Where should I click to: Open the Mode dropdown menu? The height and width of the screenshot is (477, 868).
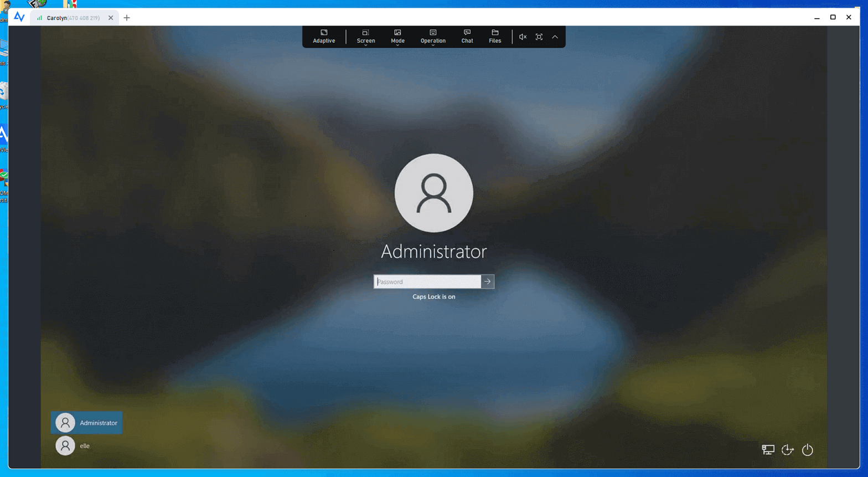coord(397,37)
